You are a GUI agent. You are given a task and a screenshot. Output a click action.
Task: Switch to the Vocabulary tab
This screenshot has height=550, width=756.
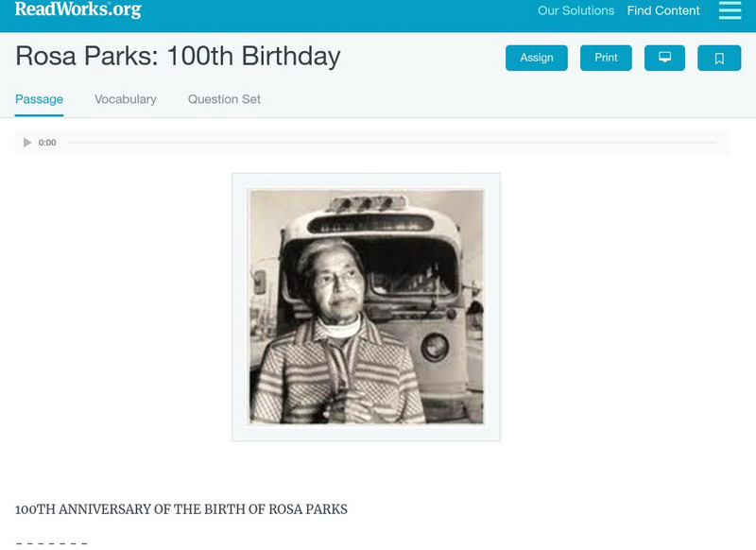tap(126, 99)
